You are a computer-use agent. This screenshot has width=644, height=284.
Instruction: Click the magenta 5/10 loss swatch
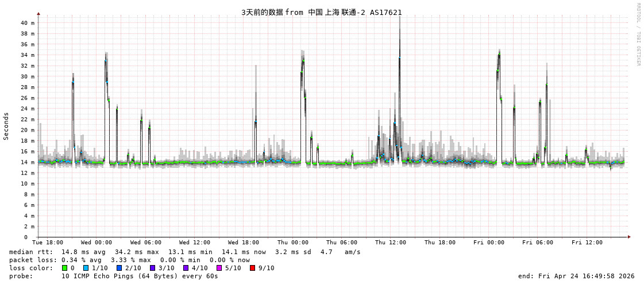[x=219, y=268]
